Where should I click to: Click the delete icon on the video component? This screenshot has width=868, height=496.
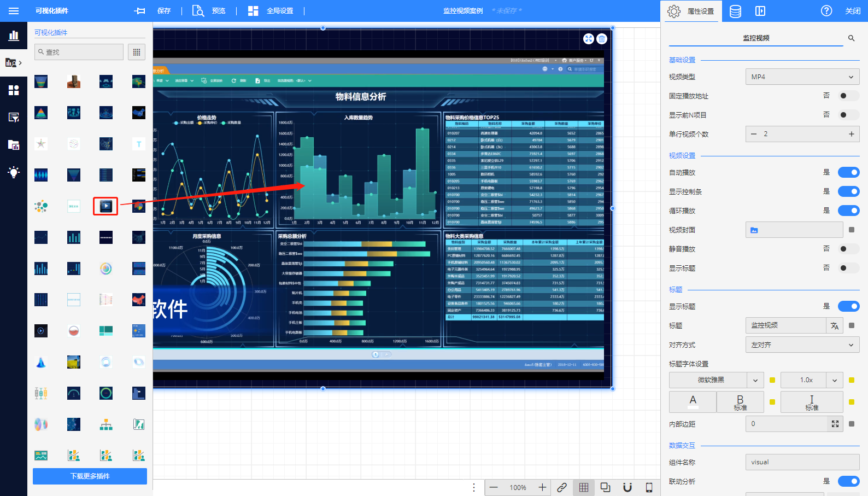point(602,39)
